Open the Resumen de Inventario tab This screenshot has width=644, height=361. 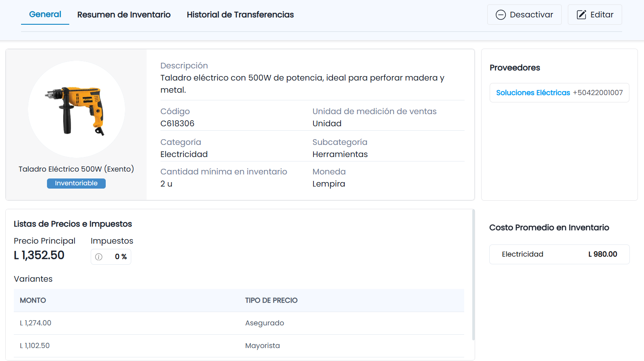coord(124,15)
